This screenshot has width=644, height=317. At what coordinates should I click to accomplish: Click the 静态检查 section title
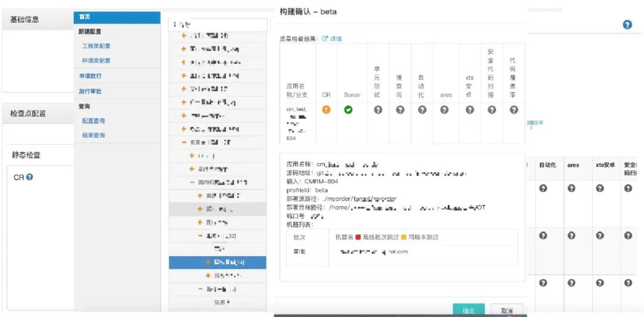26,155
